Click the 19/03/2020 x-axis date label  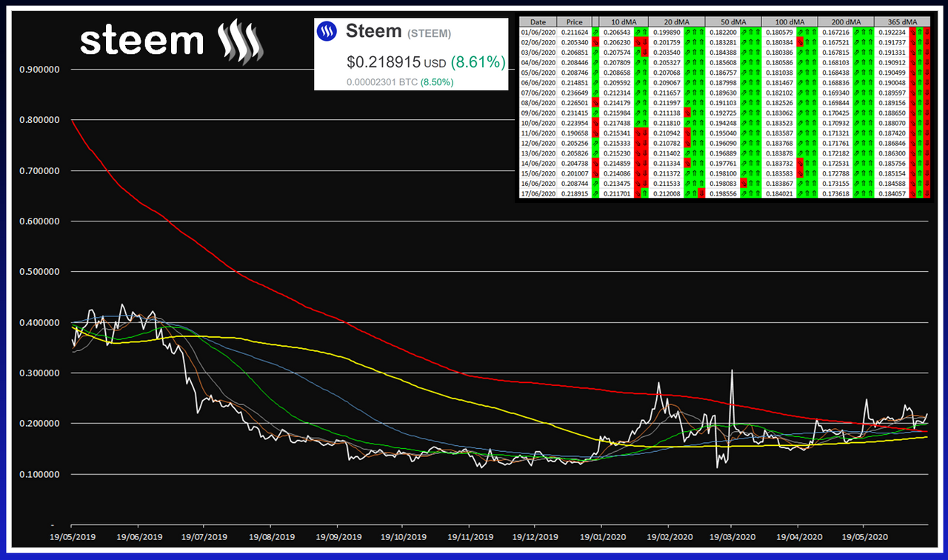pos(731,536)
